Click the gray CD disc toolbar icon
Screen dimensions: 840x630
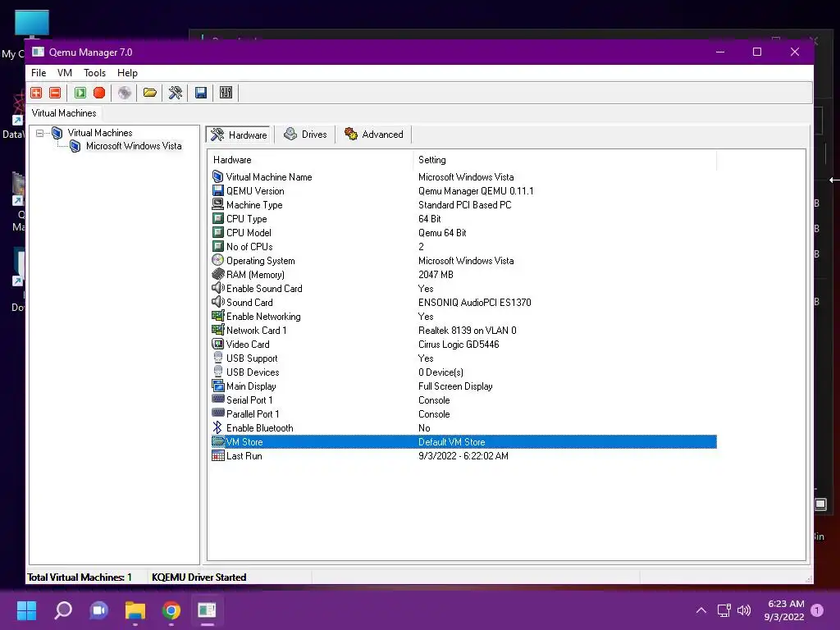pyautogui.click(x=125, y=93)
